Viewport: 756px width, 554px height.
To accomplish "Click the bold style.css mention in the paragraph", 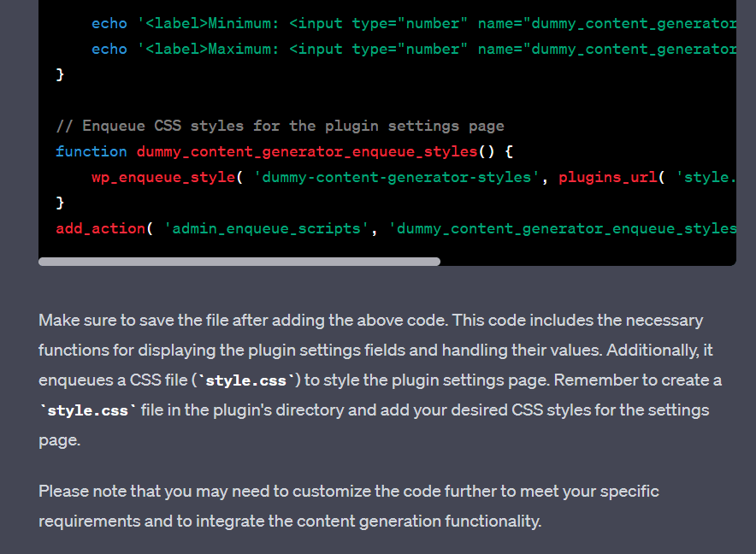I will 87,410.
